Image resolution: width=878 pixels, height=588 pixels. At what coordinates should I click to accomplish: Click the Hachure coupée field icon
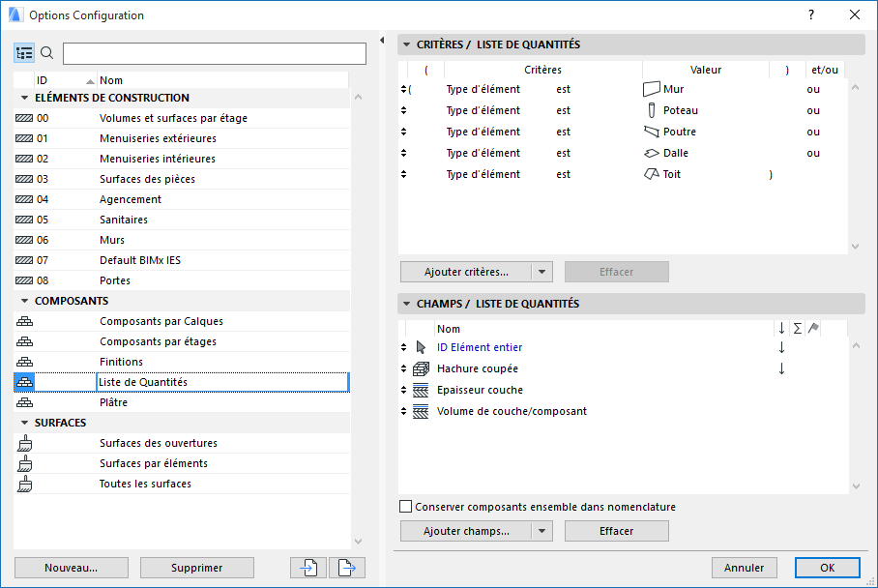tap(421, 368)
